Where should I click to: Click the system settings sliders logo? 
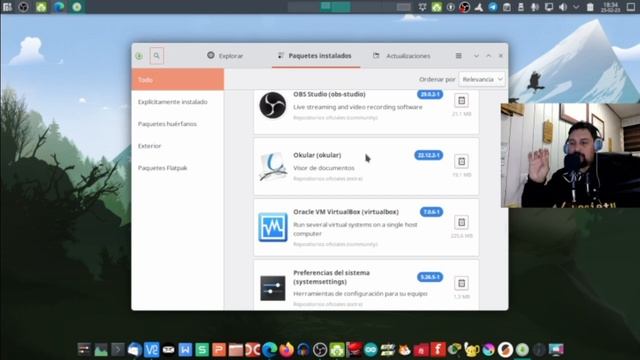pos(273,288)
